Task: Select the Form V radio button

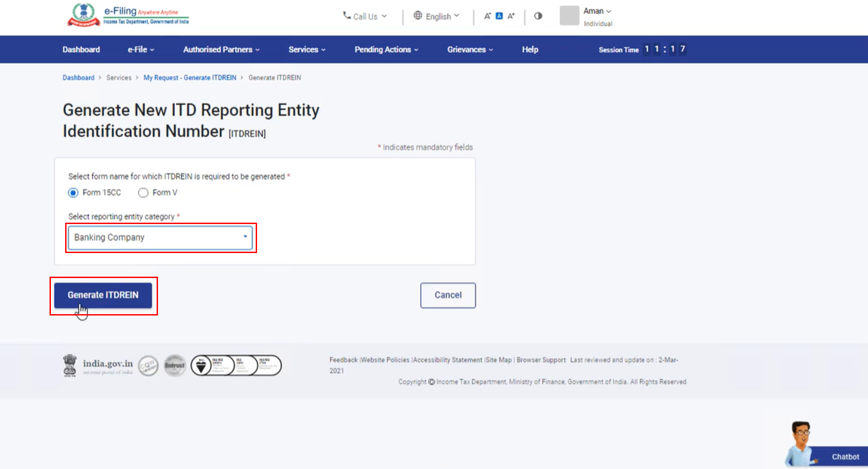Action: (143, 193)
